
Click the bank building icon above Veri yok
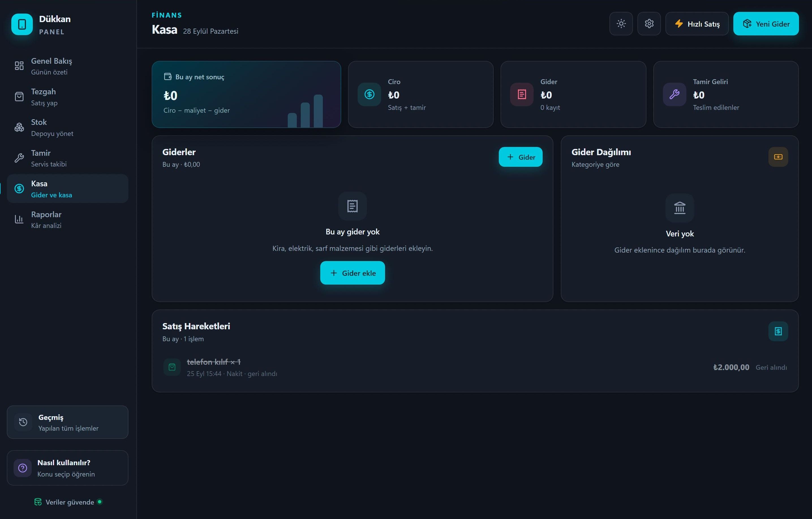(680, 208)
